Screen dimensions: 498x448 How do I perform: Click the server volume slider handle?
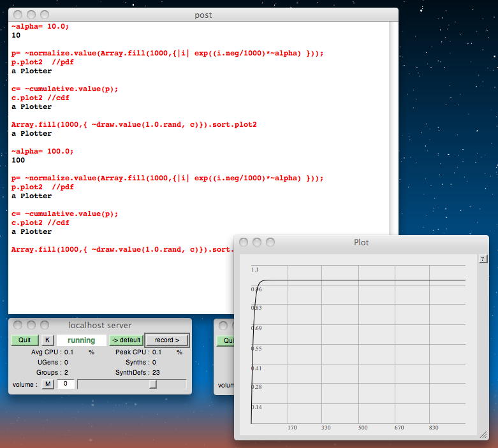[153, 384]
